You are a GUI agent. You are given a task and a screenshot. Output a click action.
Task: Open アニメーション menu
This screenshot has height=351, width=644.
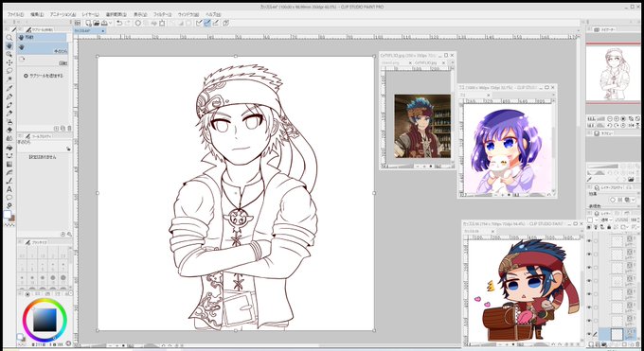click(x=63, y=14)
